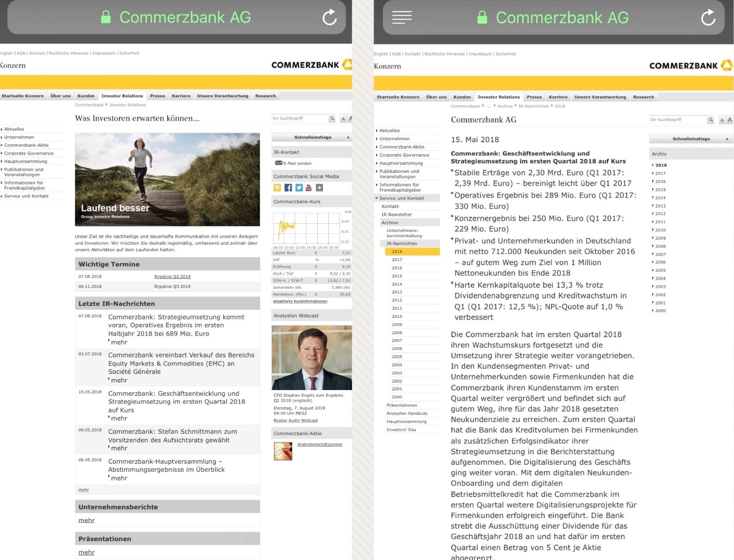Click the search field on the right page
Viewport: 734px width, 560px height.
[x=678, y=120]
